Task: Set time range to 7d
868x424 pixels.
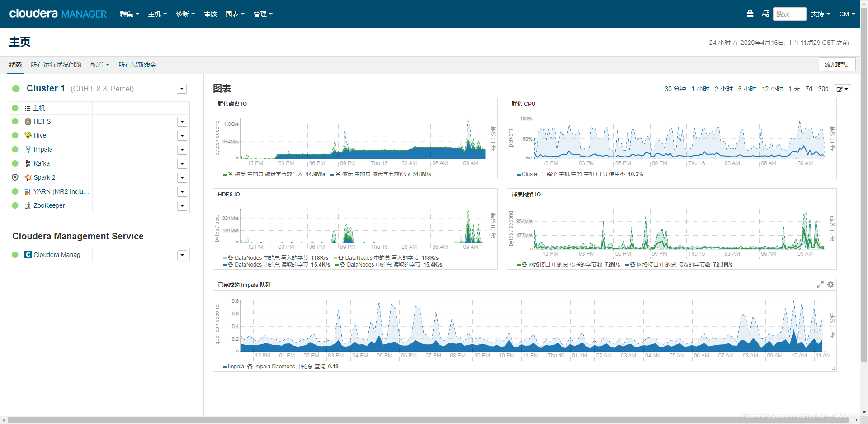Action: click(x=809, y=89)
